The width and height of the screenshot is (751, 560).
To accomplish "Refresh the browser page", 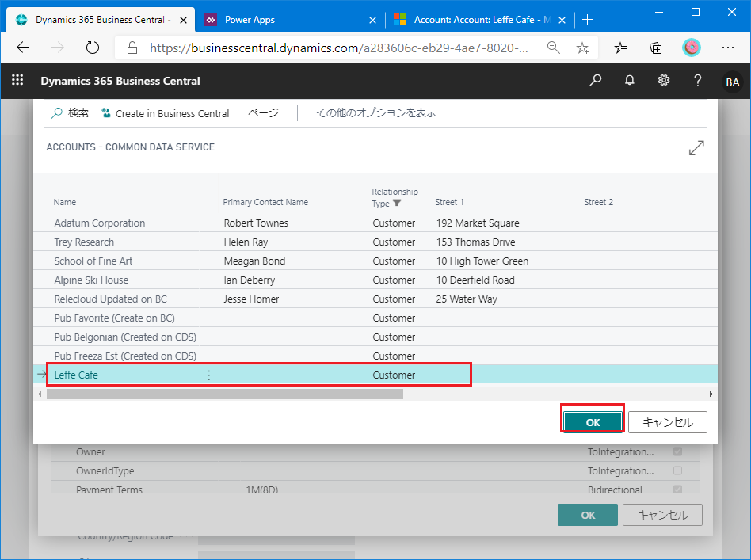I will (92, 48).
